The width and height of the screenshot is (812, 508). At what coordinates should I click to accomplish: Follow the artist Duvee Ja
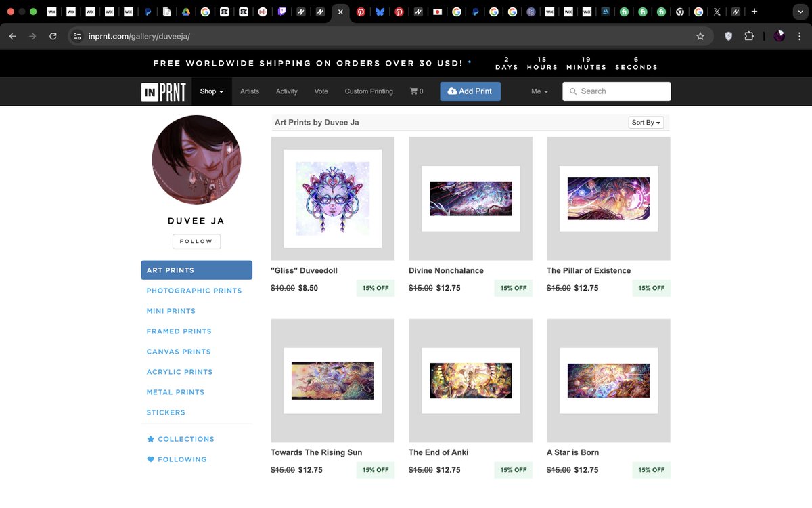[x=196, y=241]
